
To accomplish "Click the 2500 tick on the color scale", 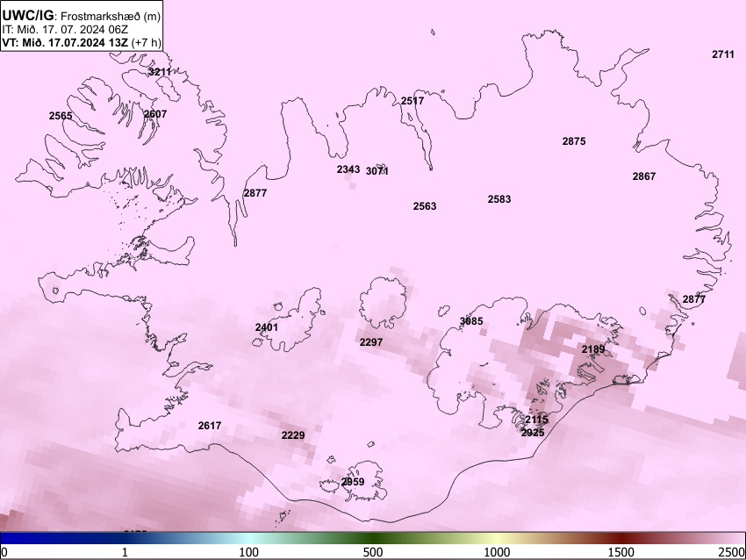I will [x=732, y=552].
